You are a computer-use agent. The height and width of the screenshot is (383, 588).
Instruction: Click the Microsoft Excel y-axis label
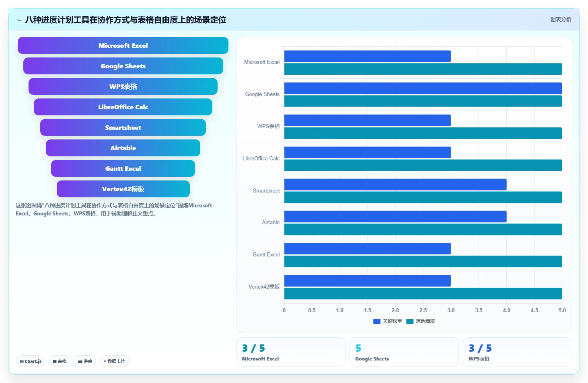262,62
